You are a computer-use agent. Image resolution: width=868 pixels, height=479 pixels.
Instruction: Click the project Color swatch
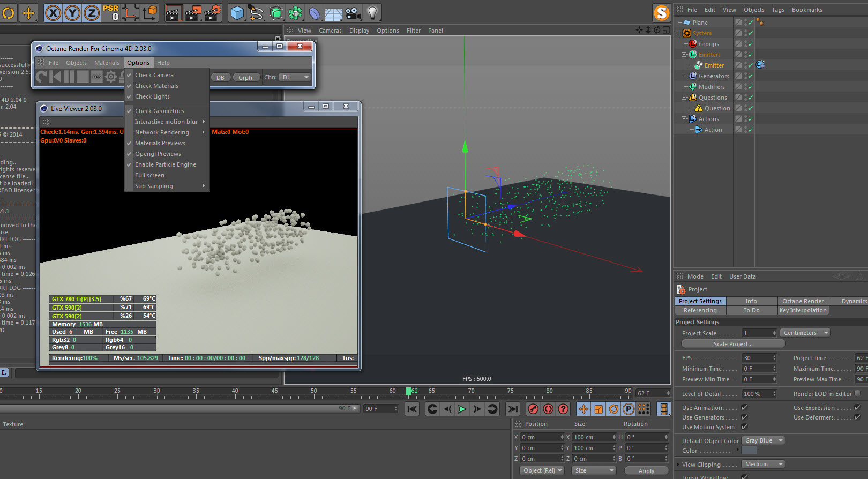[x=749, y=451]
